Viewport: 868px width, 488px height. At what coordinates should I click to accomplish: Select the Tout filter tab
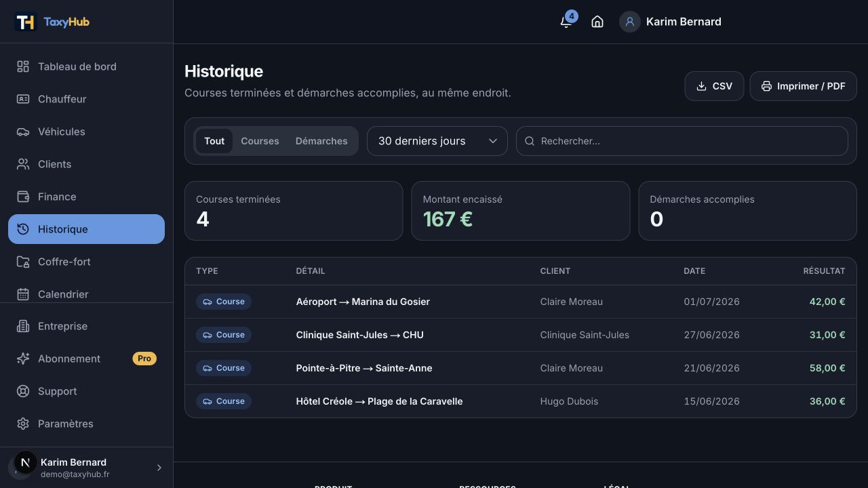click(214, 141)
